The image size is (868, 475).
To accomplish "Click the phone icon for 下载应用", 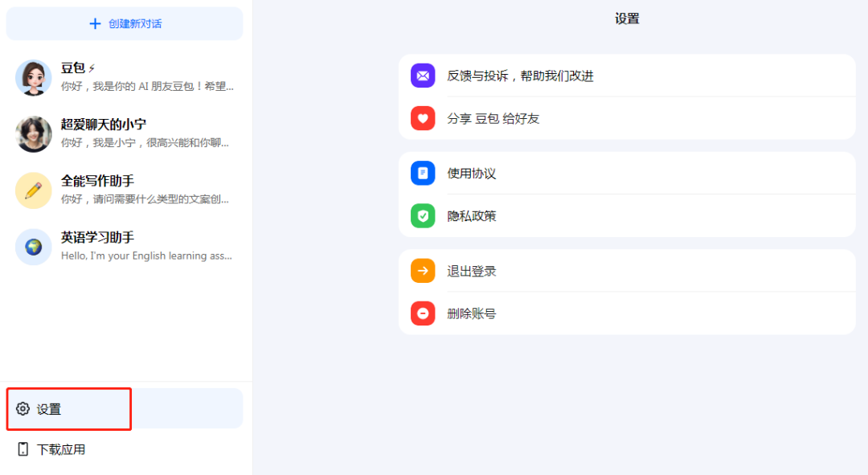I will tap(23, 449).
